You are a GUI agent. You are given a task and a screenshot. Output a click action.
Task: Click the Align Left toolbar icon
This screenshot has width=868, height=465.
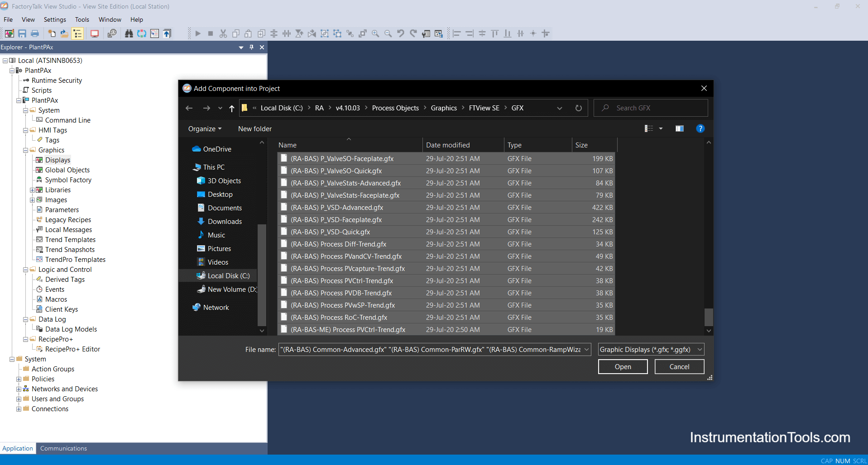pos(457,33)
